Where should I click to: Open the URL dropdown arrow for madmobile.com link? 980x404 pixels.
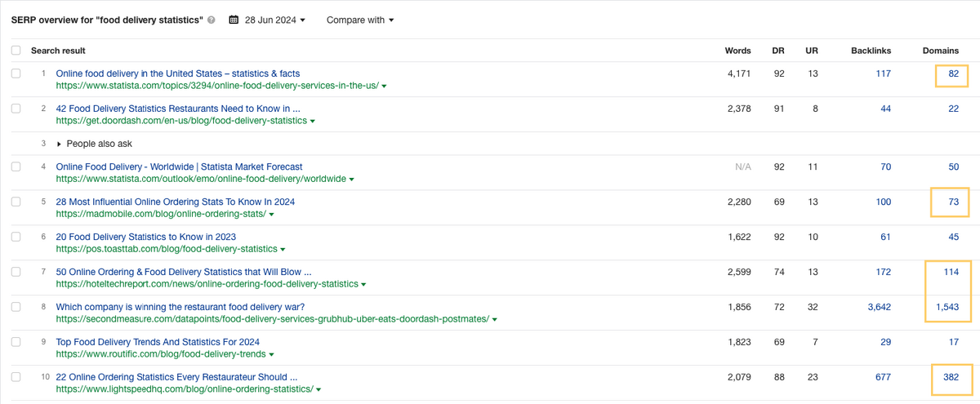271,214
